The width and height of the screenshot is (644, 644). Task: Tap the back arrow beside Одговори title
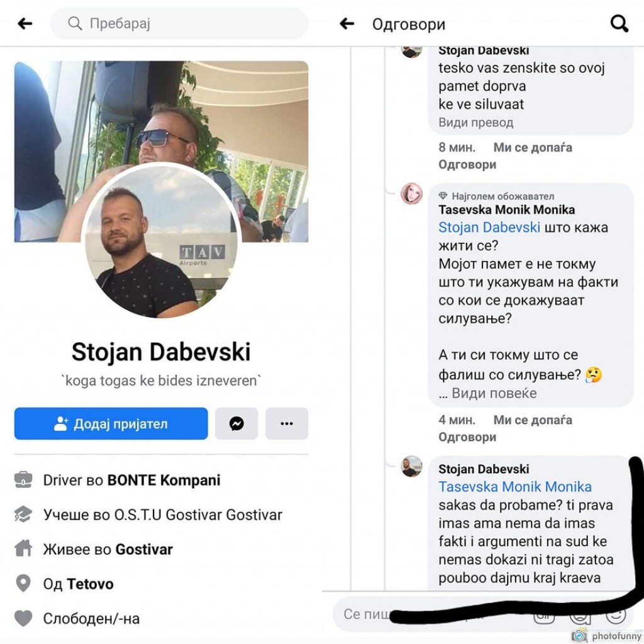[347, 24]
